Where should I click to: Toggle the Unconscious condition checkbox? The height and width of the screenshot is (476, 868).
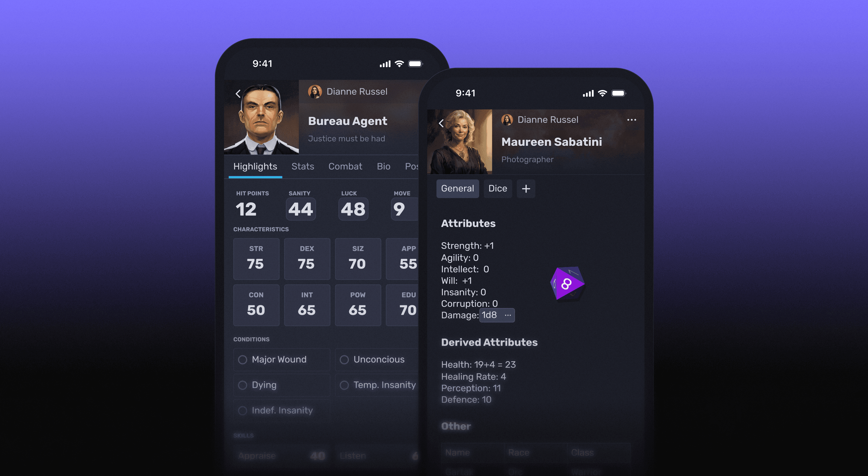click(343, 358)
